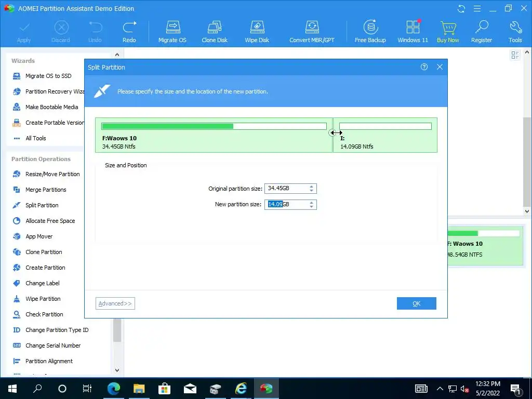Open File Explorer from taskbar
This screenshot has height=399, width=532.
(x=139, y=389)
